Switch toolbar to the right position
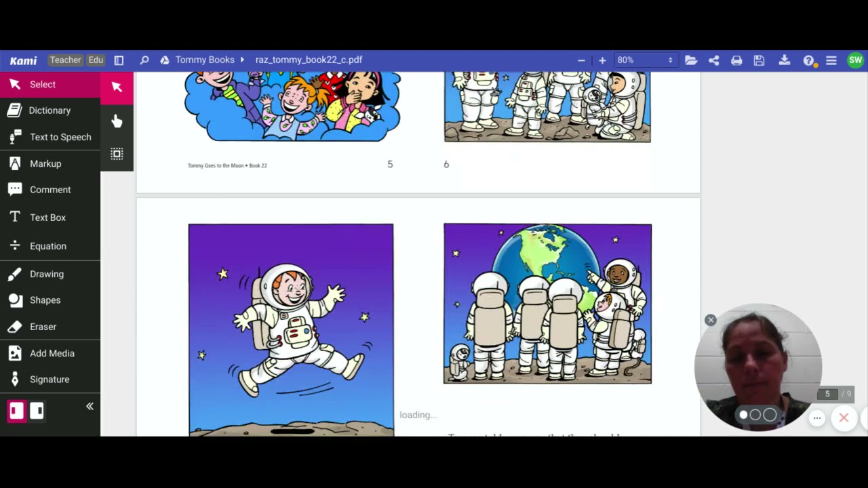The width and height of the screenshot is (868, 488). 37,411
